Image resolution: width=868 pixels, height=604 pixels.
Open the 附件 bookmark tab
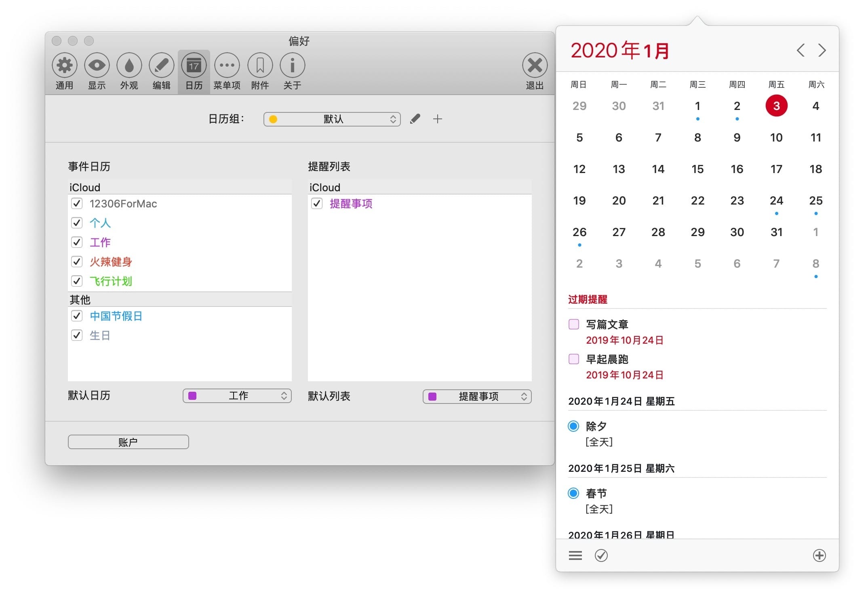(x=260, y=72)
